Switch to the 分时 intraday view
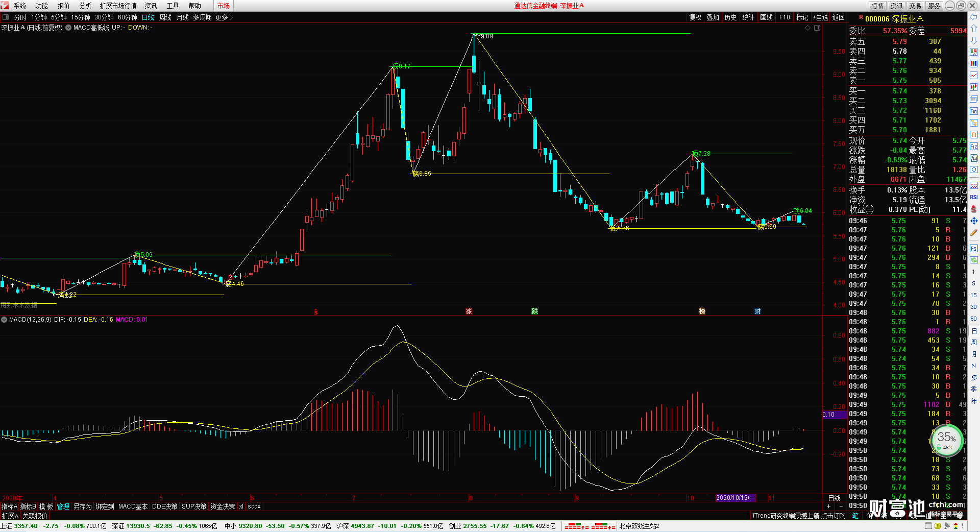 pyautogui.click(x=20, y=17)
